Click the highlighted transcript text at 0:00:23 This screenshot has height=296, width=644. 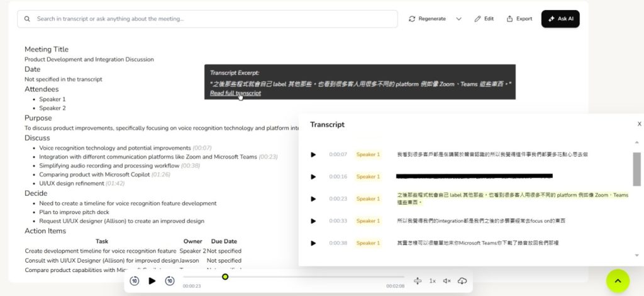[513, 198]
